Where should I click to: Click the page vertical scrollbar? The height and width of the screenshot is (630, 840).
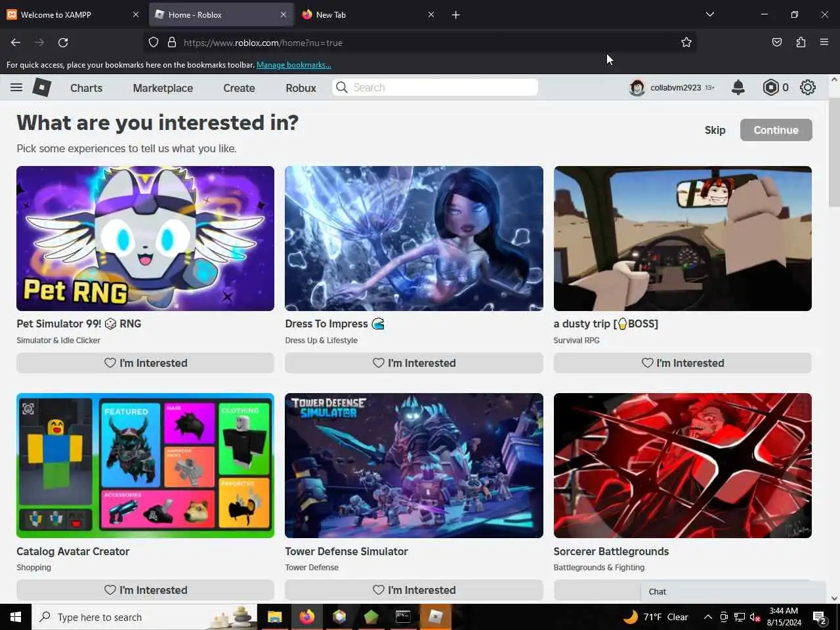(x=834, y=153)
